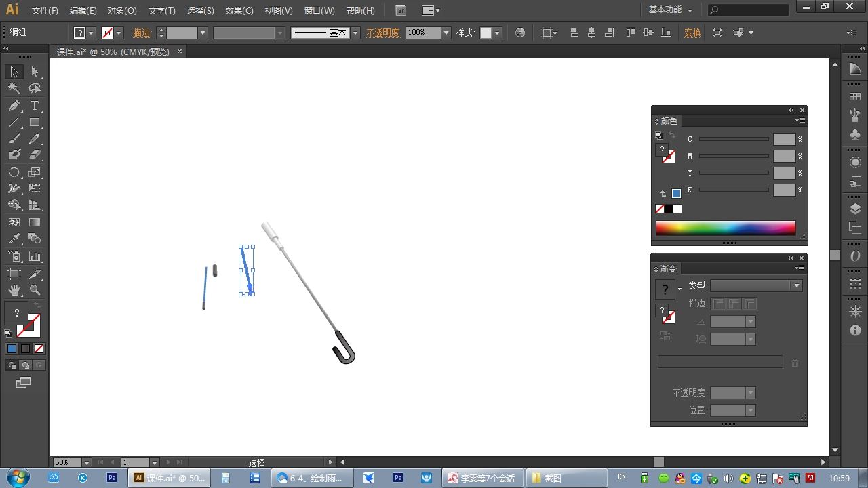Set toolbox mode to Color
The image size is (868, 488).
pyautogui.click(x=12, y=349)
